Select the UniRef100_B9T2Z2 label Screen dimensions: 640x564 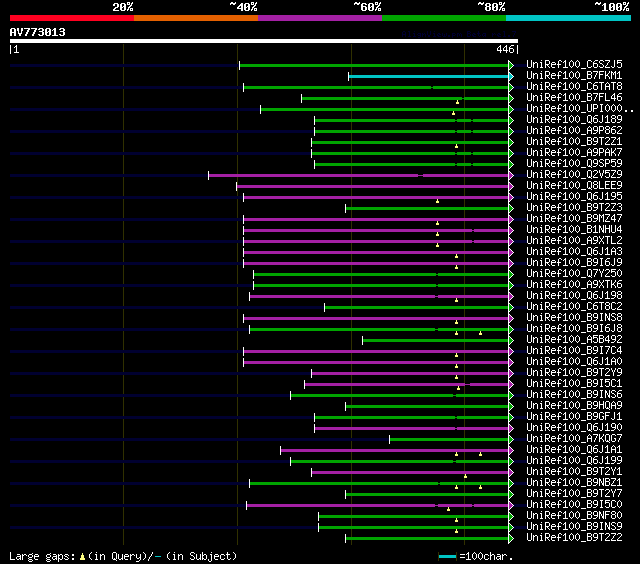pyautogui.click(x=574, y=538)
